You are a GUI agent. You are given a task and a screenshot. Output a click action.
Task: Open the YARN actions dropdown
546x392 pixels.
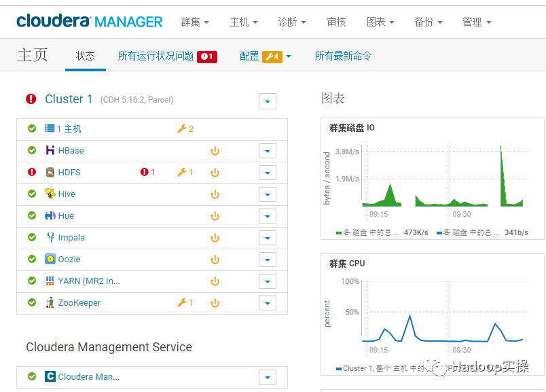pyautogui.click(x=268, y=281)
